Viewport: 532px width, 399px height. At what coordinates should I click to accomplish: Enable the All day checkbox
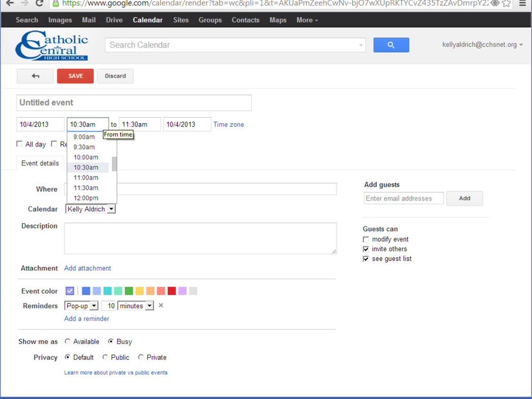point(20,144)
